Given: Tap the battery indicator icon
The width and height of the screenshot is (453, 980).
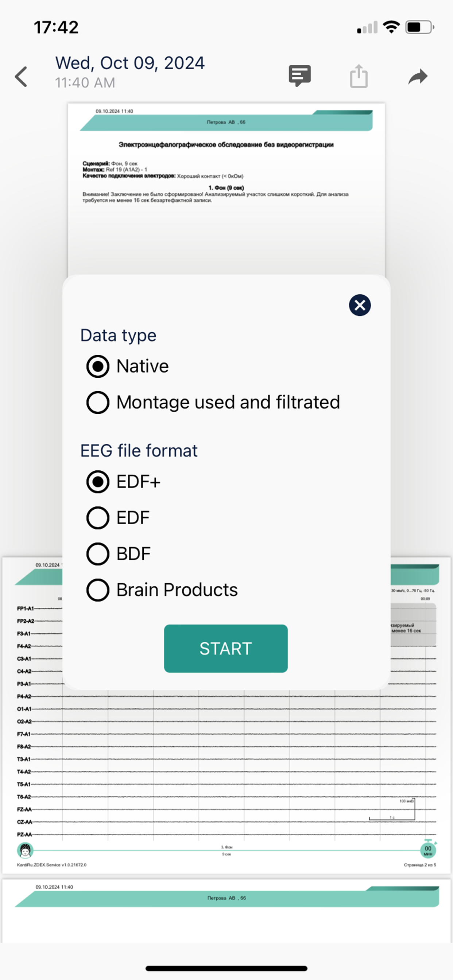Looking at the screenshot, I should (420, 27).
